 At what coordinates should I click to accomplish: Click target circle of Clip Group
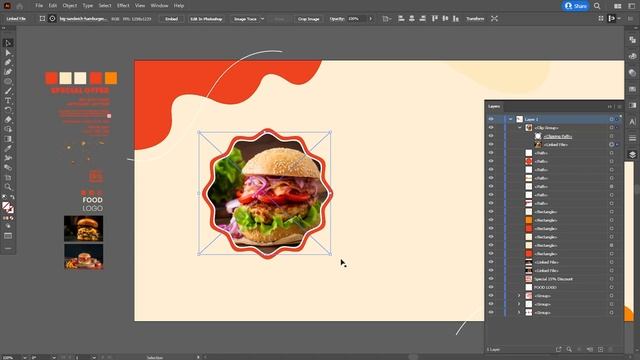coord(611,128)
